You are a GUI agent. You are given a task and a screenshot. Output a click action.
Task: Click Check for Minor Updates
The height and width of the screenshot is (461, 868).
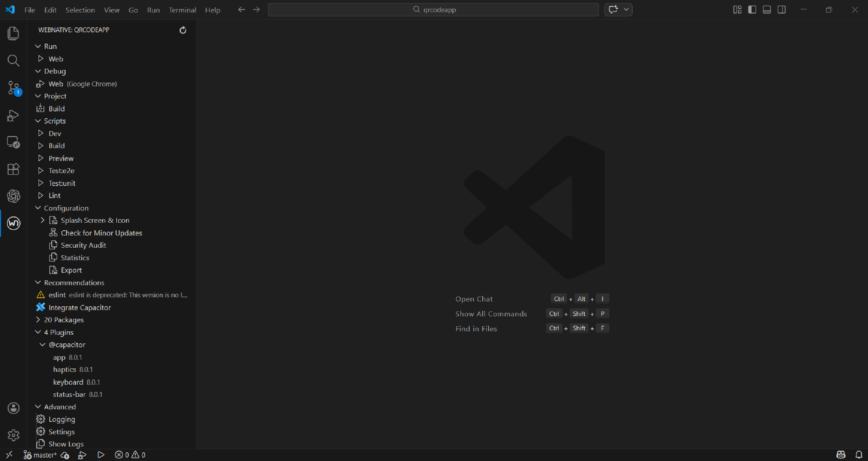(112, 233)
